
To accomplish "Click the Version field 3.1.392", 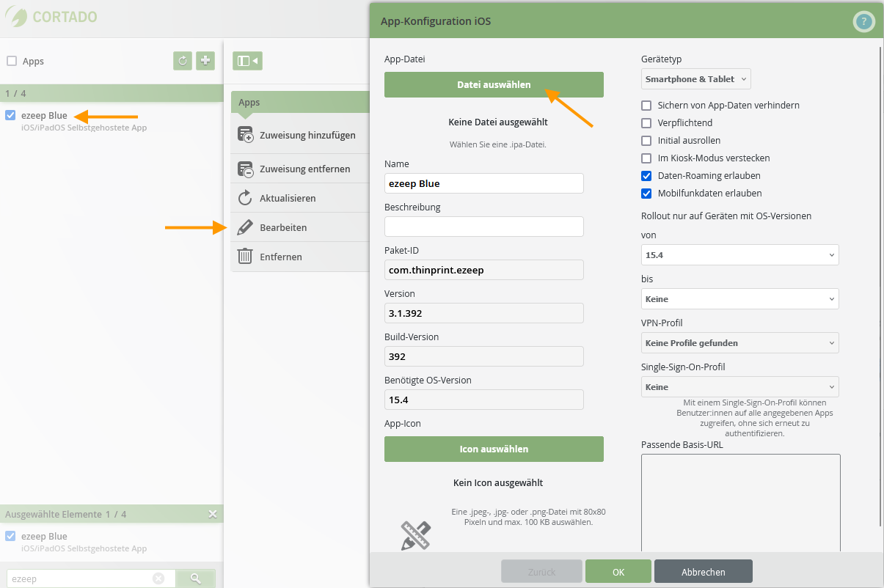I will (484, 313).
